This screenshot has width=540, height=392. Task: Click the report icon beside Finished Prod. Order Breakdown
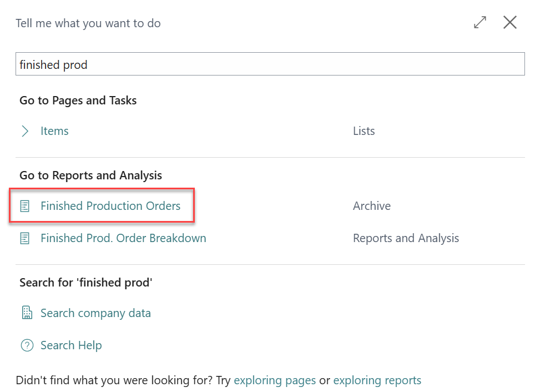point(25,238)
